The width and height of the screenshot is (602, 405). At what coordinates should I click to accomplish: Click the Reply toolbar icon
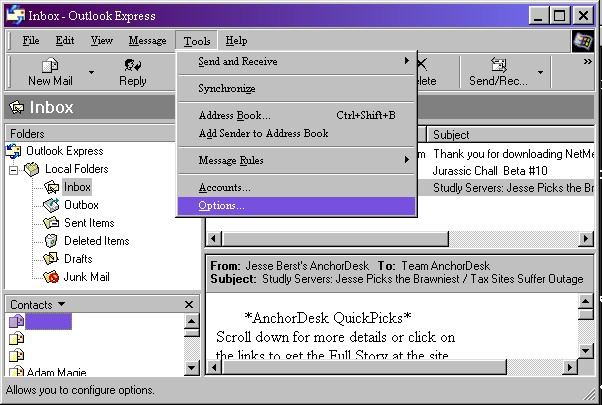[133, 65]
